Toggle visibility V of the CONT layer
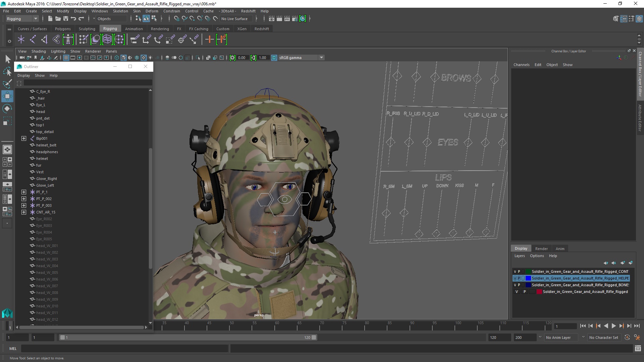 [x=515, y=271]
